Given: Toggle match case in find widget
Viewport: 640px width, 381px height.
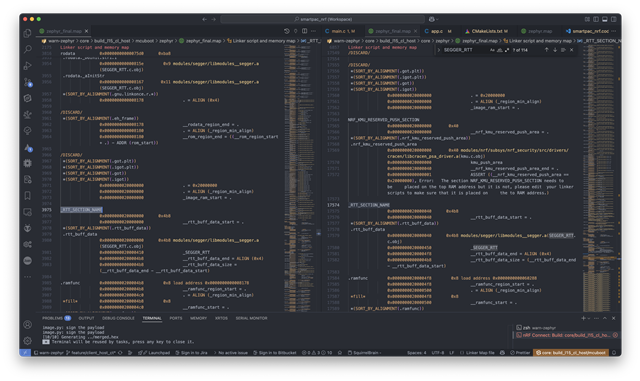Looking at the screenshot, I should (x=492, y=50).
